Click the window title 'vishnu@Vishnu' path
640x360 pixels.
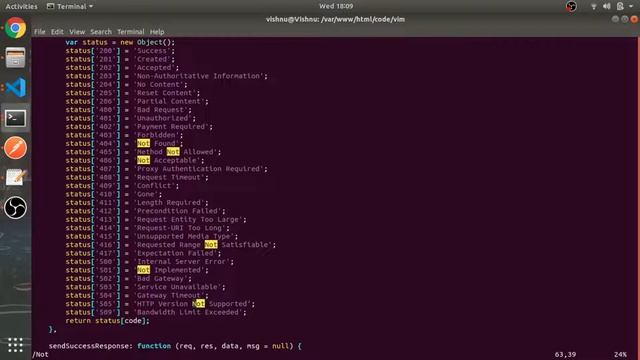[335, 19]
